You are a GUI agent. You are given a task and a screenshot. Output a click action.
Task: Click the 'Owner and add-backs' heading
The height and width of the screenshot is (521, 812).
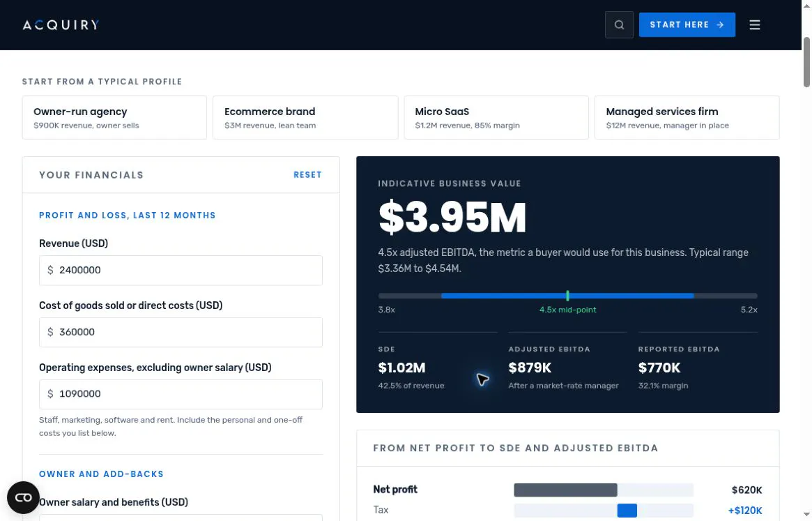coord(102,474)
